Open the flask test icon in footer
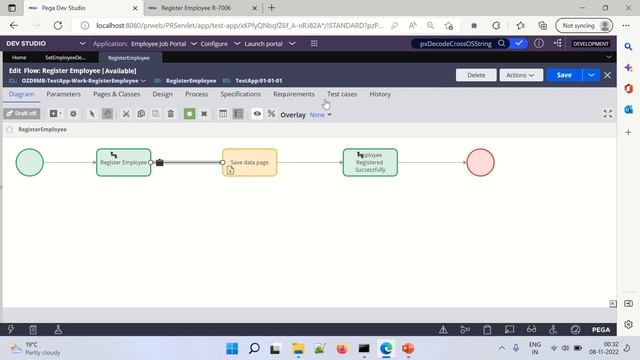Image resolution: width=640 pixels, height=360 pixels. (58, 329)
